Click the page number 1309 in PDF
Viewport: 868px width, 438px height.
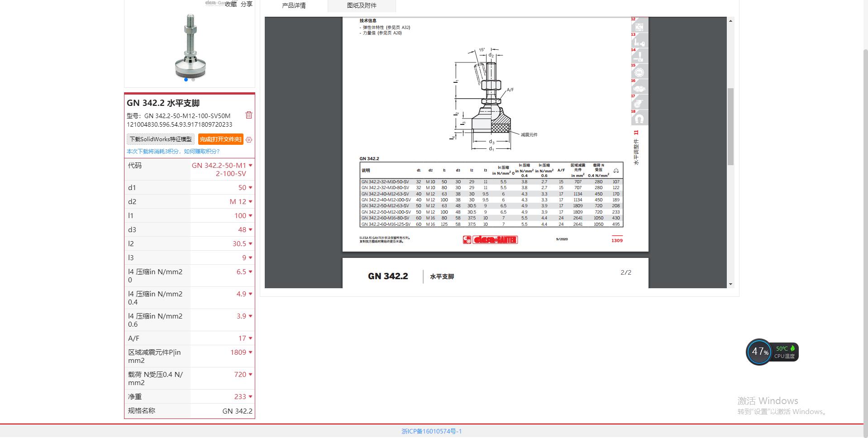coord(617,240)
